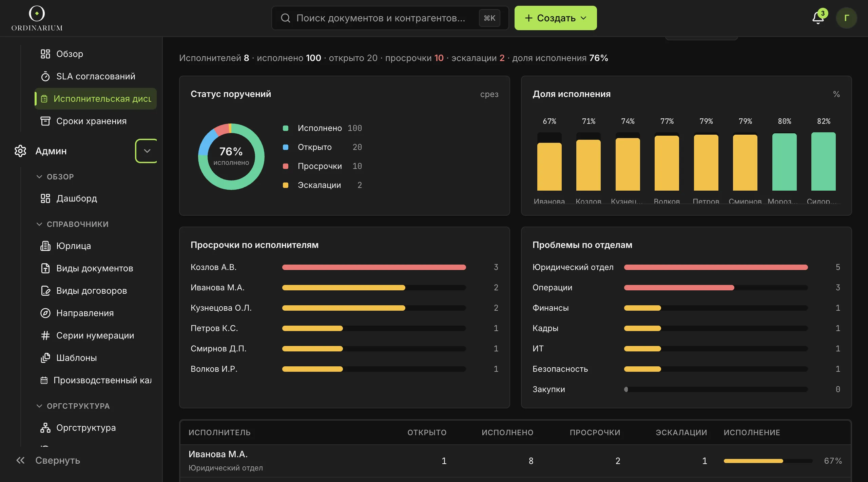
Task: Click the Шаблоны copy icon
Action: (x=45, y=358)
